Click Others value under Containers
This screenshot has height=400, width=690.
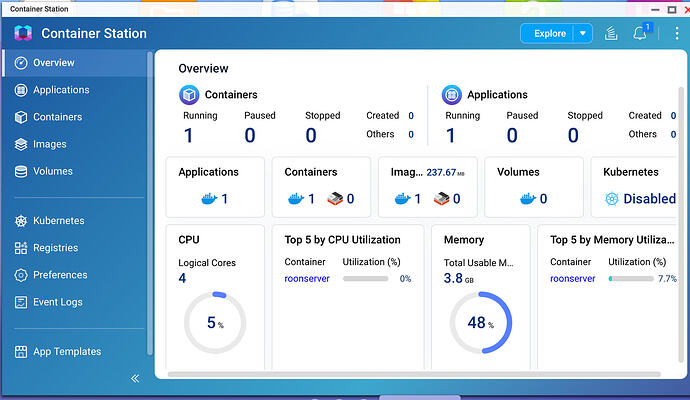(411, 134)
